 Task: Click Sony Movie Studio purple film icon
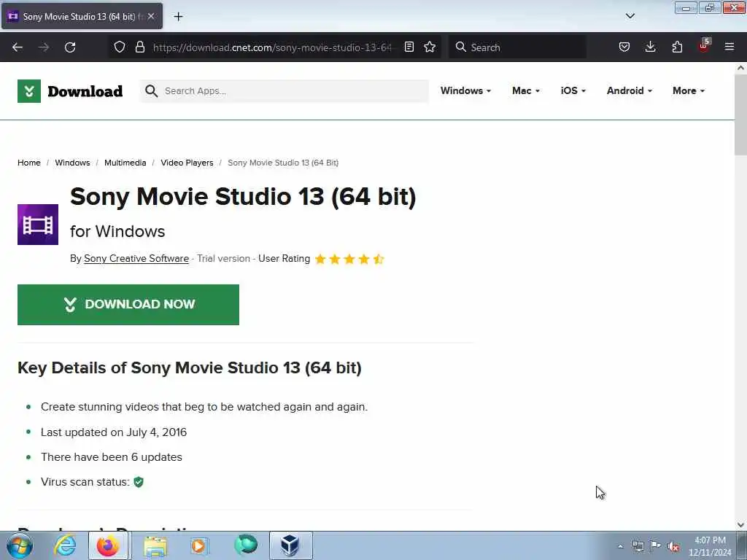coord(38,225)
